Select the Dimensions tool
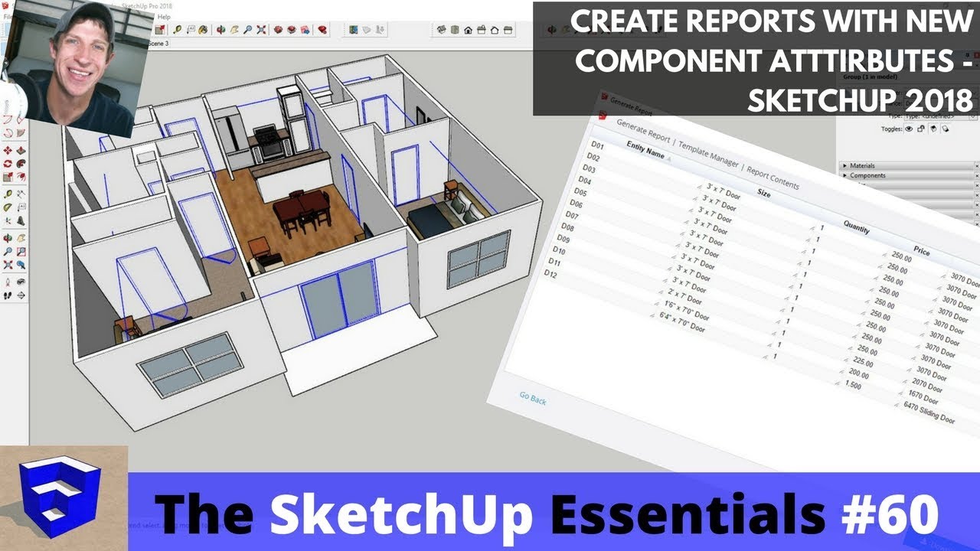This screenshot has height=551, width=980. pos(21,194)
